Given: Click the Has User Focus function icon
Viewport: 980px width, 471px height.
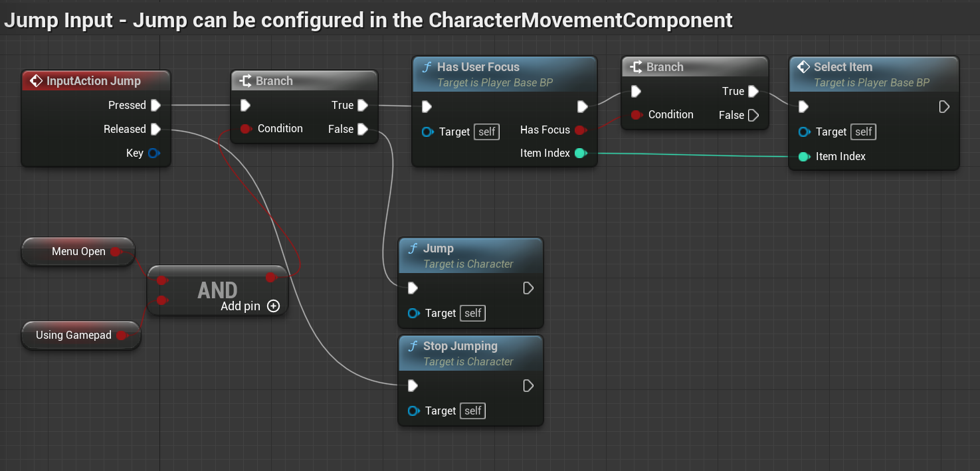Looking at the screenshot, I should click(427, 67).
